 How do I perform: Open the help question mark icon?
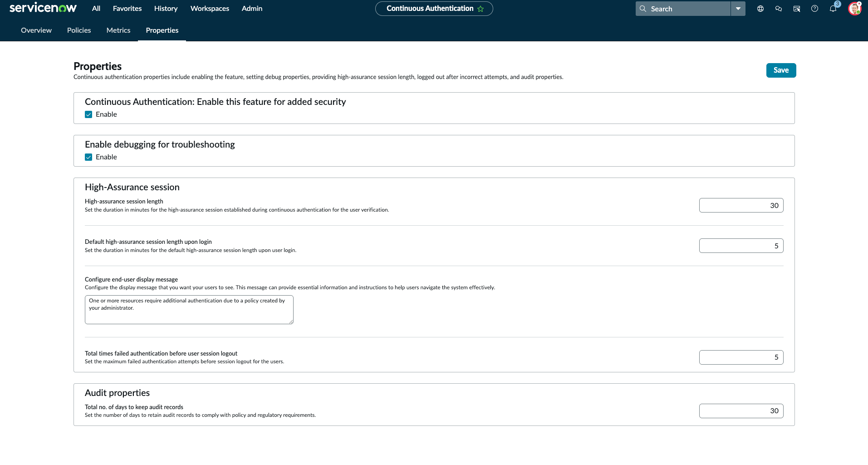click(x=815, y=9)
